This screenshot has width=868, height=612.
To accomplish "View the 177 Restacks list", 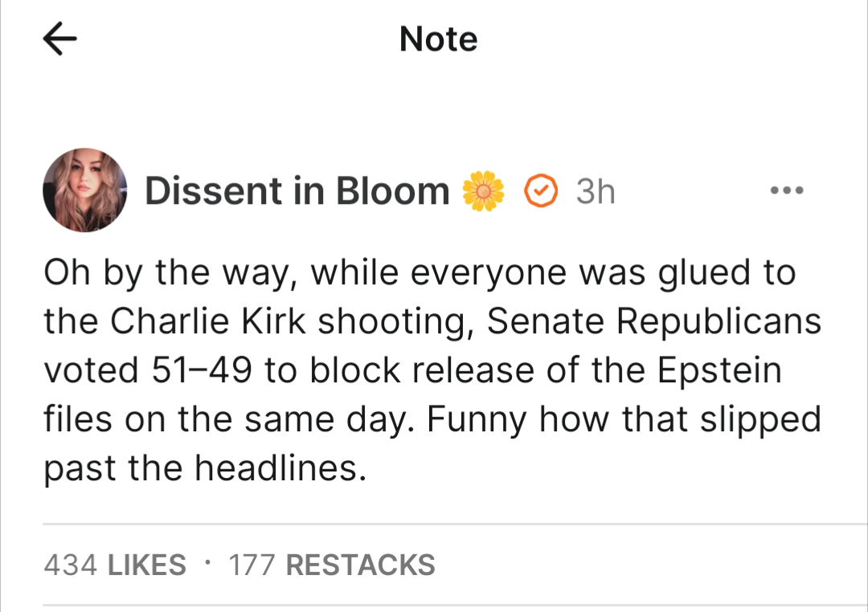I will 332,565.
